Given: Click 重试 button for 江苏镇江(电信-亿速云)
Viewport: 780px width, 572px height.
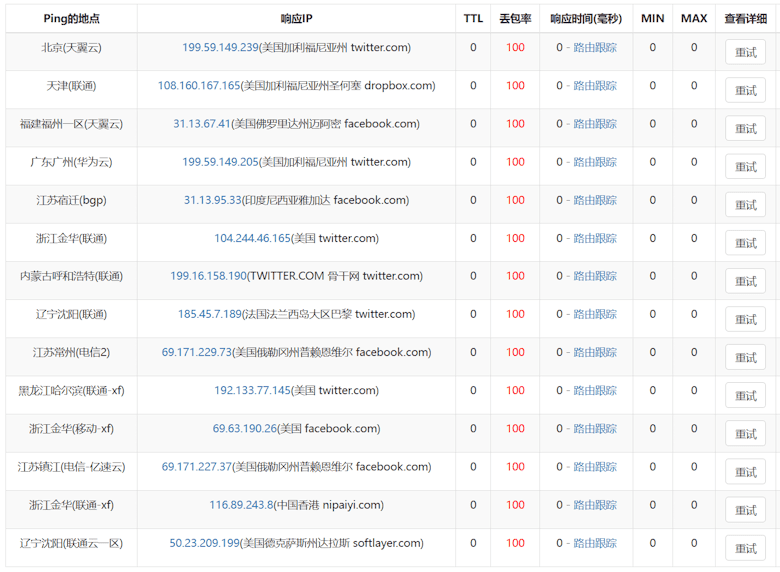Looking at the screenshot, I should pos(745,472).
